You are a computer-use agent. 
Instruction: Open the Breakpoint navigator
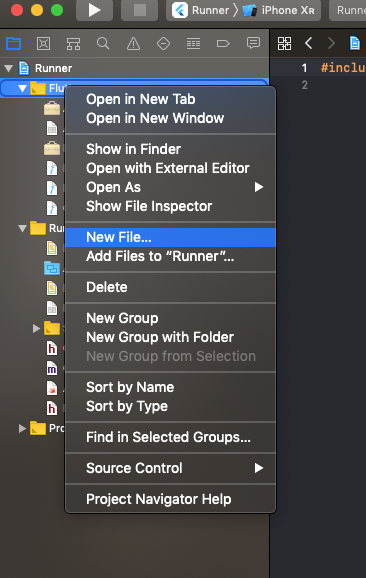[223, 44]
